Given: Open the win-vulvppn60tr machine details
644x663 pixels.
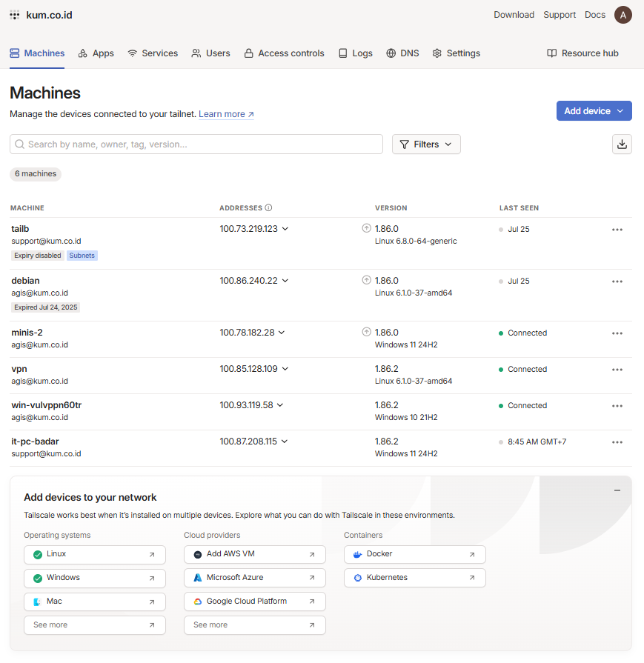Looking at the screenshot, I should [46, 405].
